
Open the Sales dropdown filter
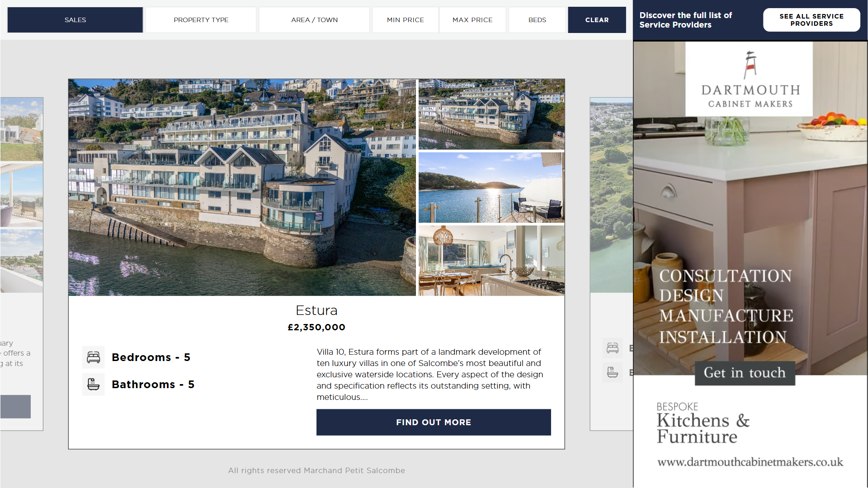(x=75, y=20)
